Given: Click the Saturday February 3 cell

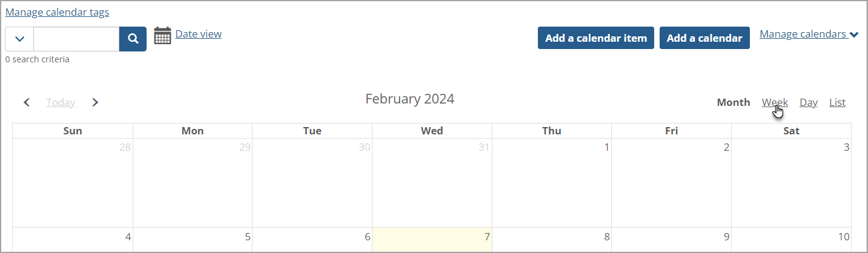Looking at the screenshot, I should coord(791,182).
